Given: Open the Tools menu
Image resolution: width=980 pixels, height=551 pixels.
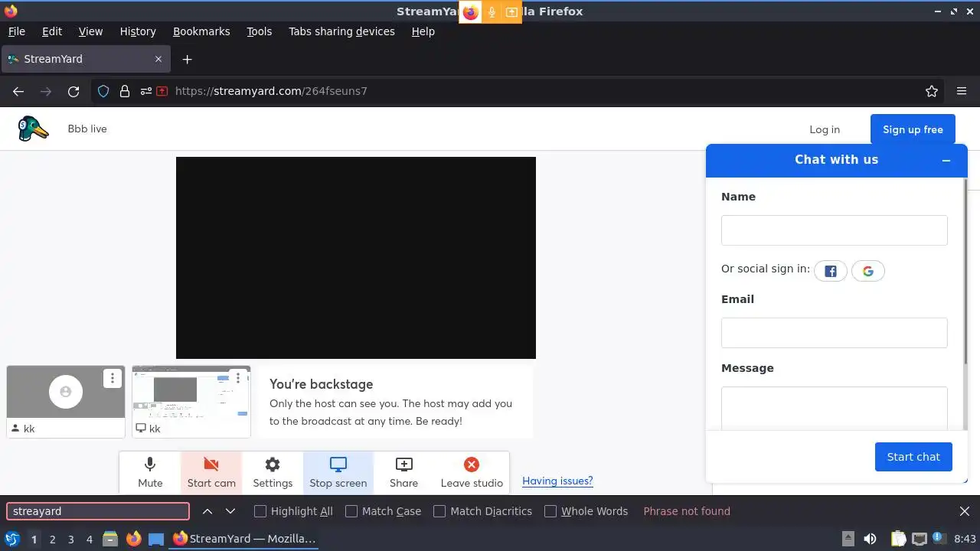Looking at the screenshot, I should point(260,31).
